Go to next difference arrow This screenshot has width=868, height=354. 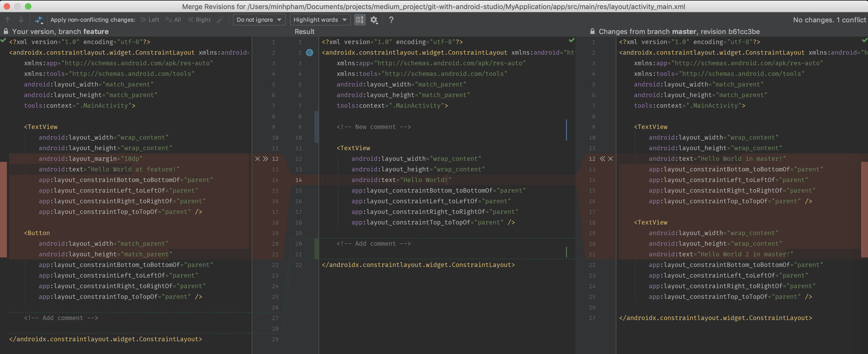(x=21, y=20)
